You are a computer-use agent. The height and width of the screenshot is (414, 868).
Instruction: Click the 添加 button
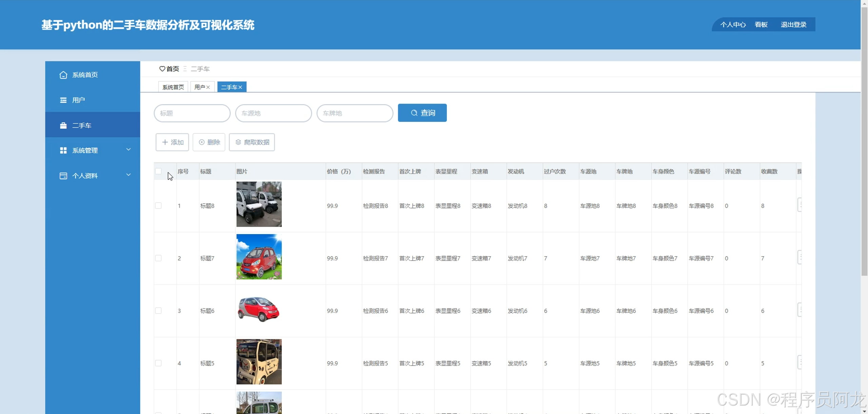coord(172,142)
